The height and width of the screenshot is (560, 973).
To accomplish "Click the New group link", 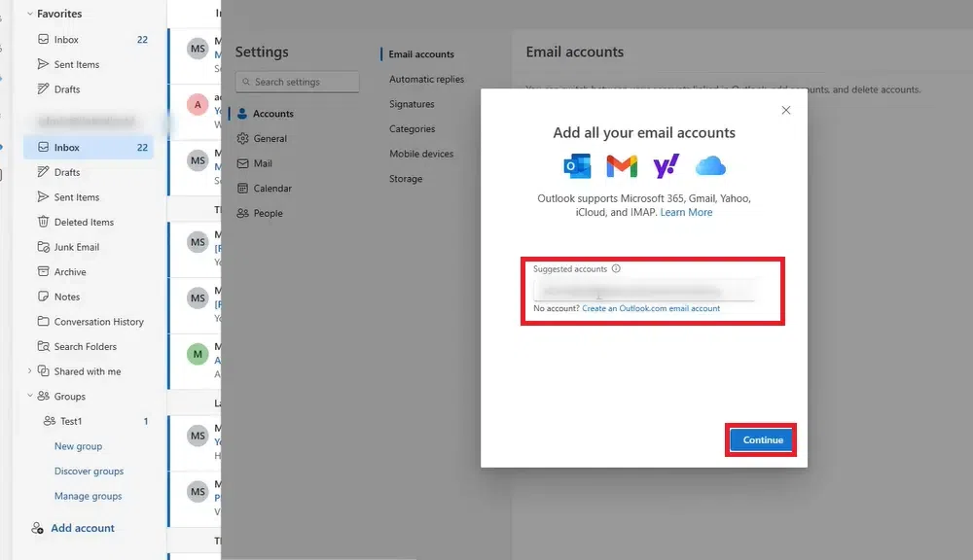I will (x=78, y=446).
